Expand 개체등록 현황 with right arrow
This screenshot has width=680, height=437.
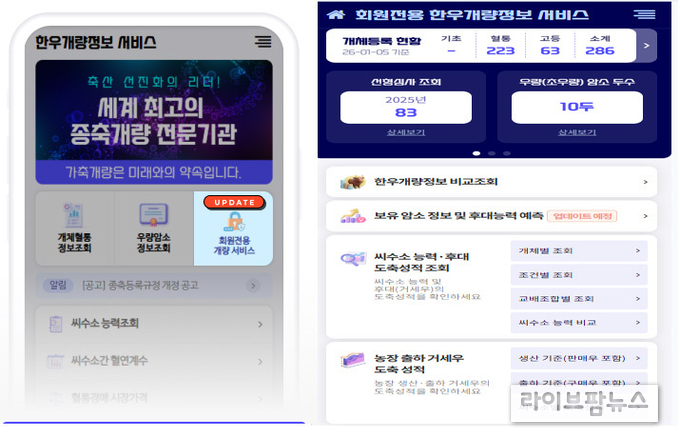pyautogui.click(x=647, y=46)
